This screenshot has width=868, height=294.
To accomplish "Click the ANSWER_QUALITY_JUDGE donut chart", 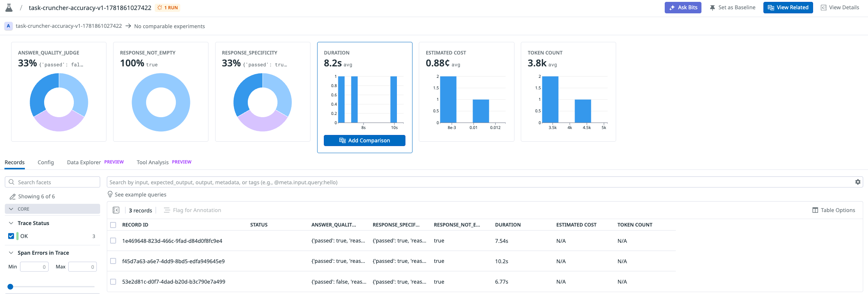I will coord(59,102).
